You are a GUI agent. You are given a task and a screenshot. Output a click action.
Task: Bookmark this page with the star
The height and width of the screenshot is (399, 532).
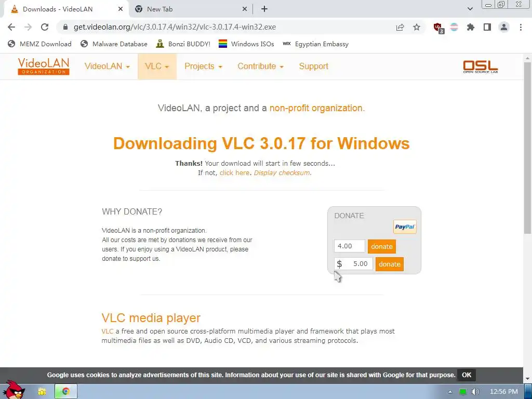[417, 27]
